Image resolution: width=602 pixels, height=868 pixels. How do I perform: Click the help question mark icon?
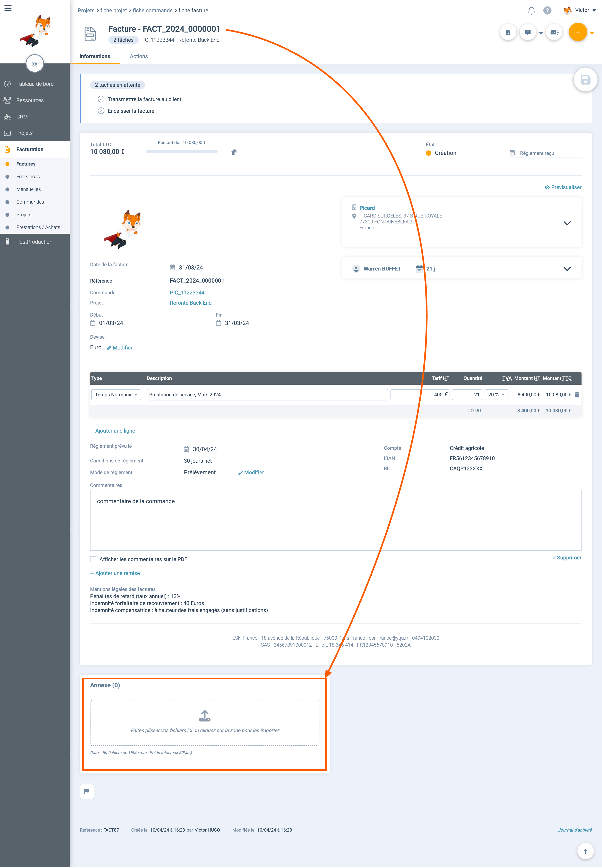(547, 11)
